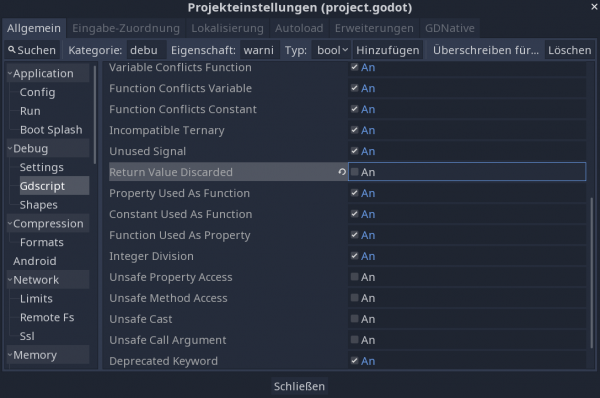Click the properties list vertical scrollbar
The height and width of the screenshot is (398, 600).
click(592, 272)
